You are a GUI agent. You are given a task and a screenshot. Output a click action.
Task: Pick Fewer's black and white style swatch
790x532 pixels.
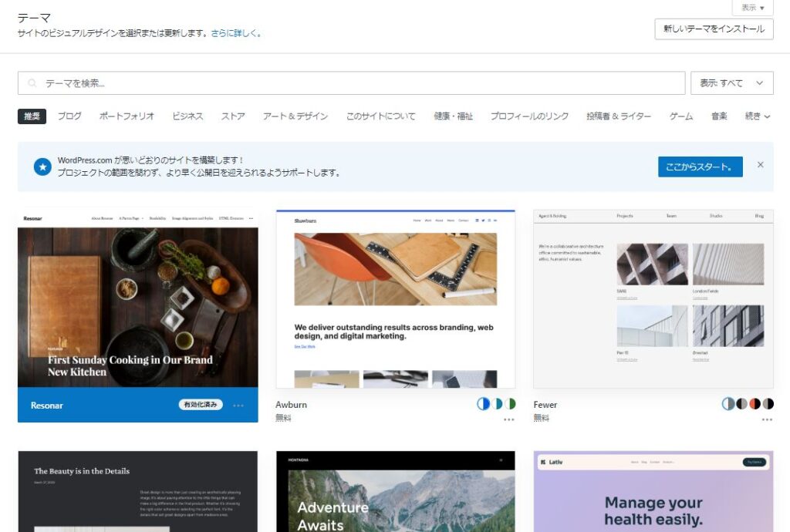[x=768, y=404]
